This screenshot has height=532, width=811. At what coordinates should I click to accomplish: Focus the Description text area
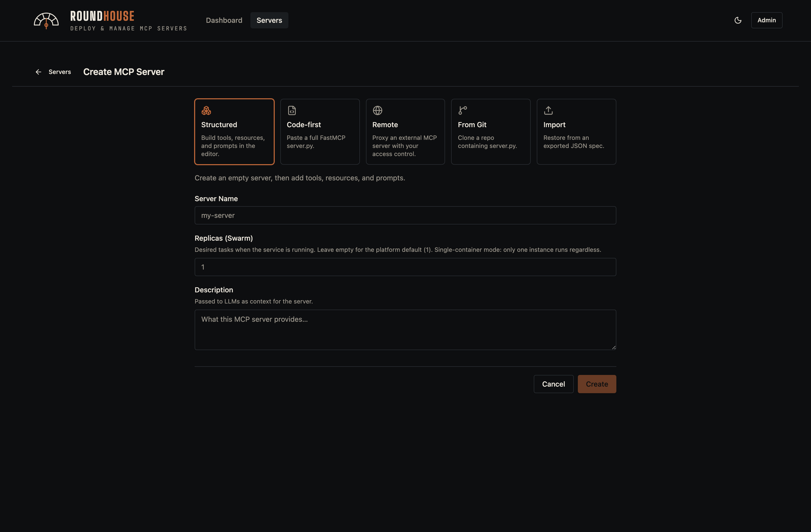pos(405,330)
